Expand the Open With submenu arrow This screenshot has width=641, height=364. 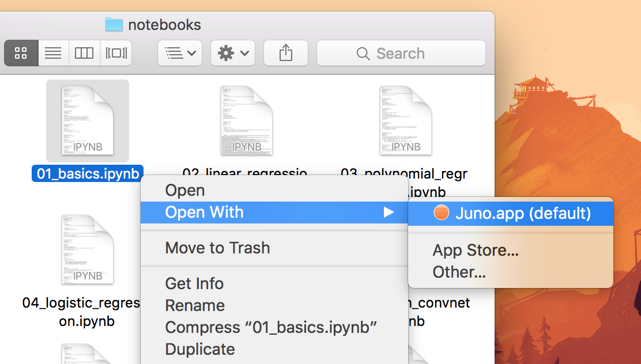[x=389, y=213]
